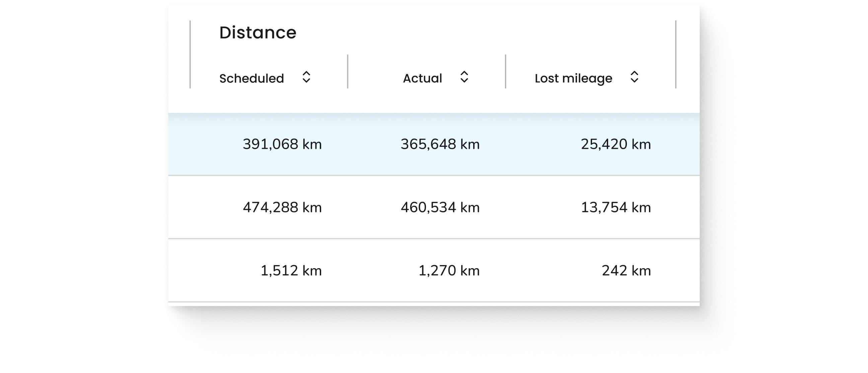
Task: Click the Actual column header label
Action: [422, 78]
